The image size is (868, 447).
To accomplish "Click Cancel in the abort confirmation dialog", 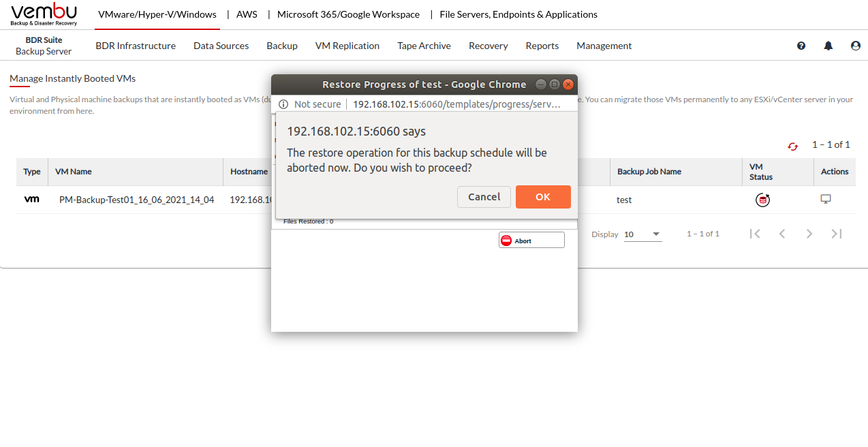I will [x=484, y=197].
